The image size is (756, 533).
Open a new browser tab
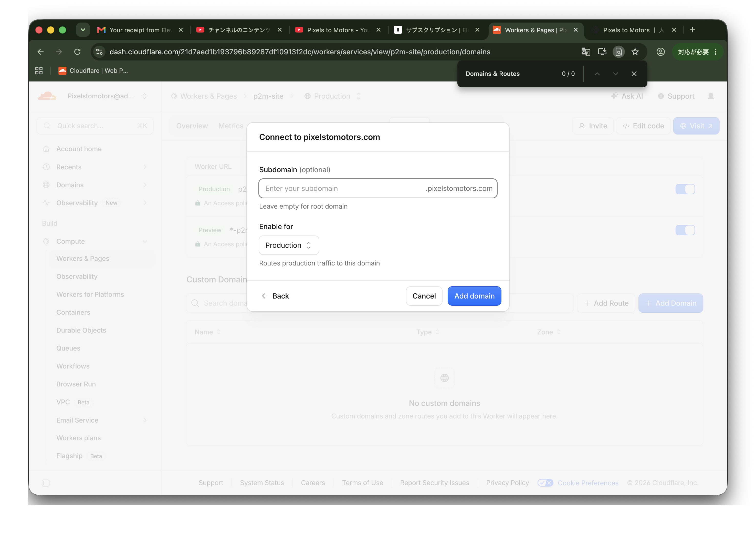pos(692,30)
